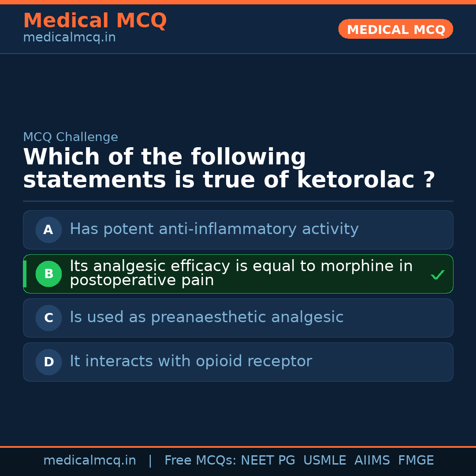The height and width of the screenshot is (476, 476).
Task: Choose "Is used as preanaesthetic analgesic" option
Action: (206, 317)
